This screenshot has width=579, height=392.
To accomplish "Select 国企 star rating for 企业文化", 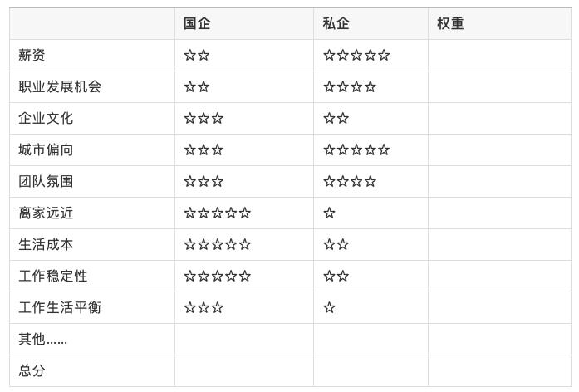I will click(204, 119).
